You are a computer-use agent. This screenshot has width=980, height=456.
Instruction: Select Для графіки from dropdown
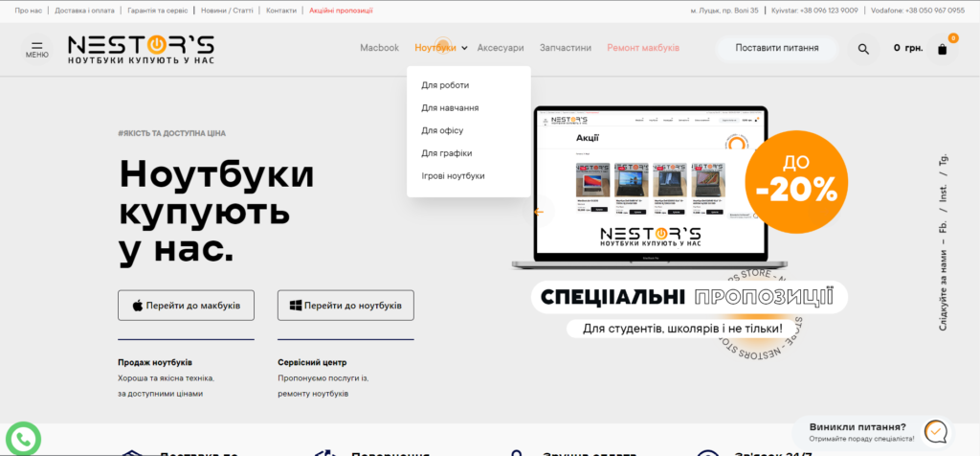point(447,152)
